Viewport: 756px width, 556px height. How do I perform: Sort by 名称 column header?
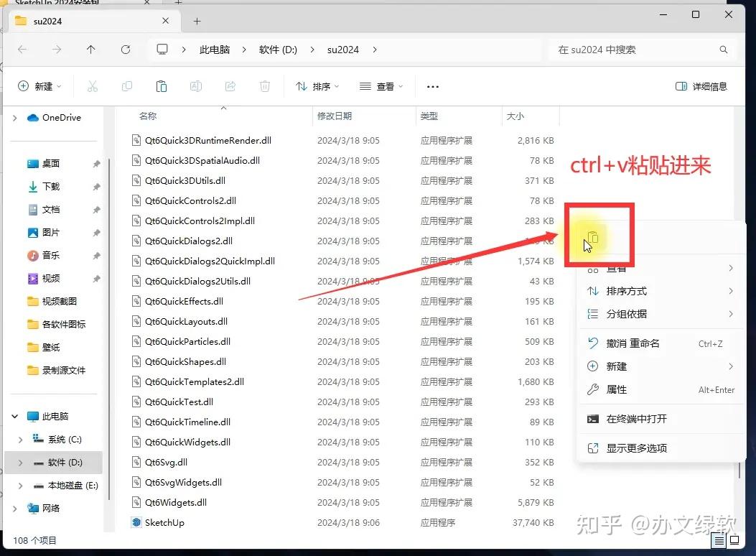coord(147,116)
